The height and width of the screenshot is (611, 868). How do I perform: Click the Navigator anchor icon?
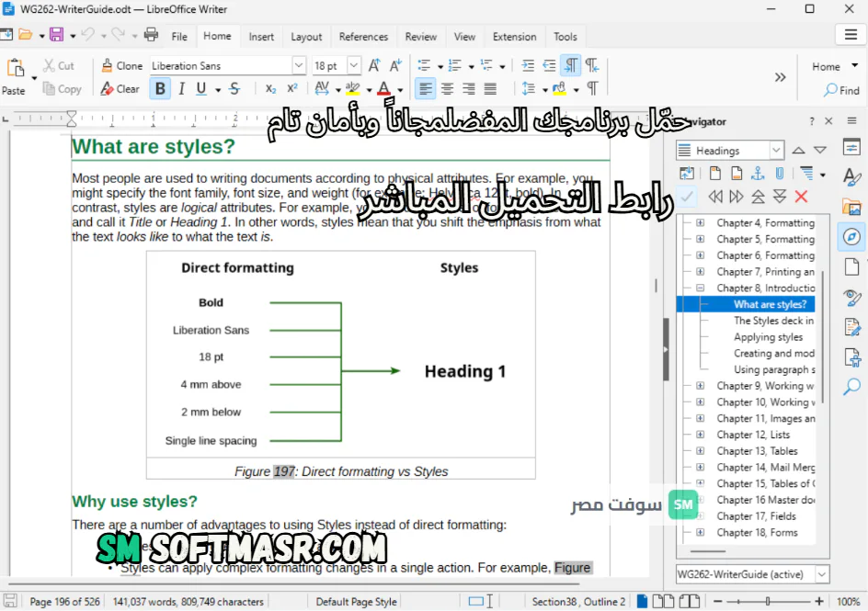758,174
